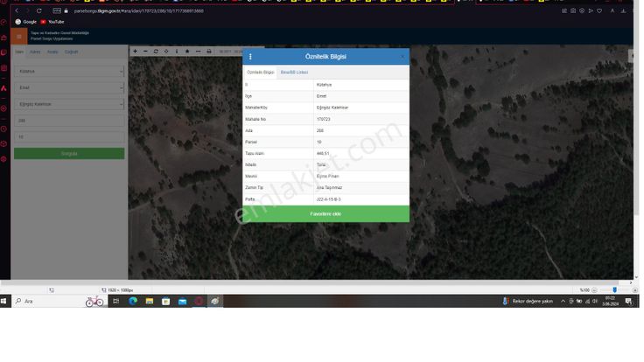
Task: Click the browser reload button
Action: tap(38, 10)
